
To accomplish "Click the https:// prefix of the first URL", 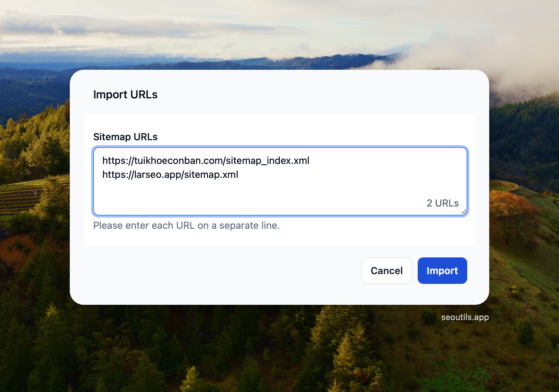I will (118, 160).
